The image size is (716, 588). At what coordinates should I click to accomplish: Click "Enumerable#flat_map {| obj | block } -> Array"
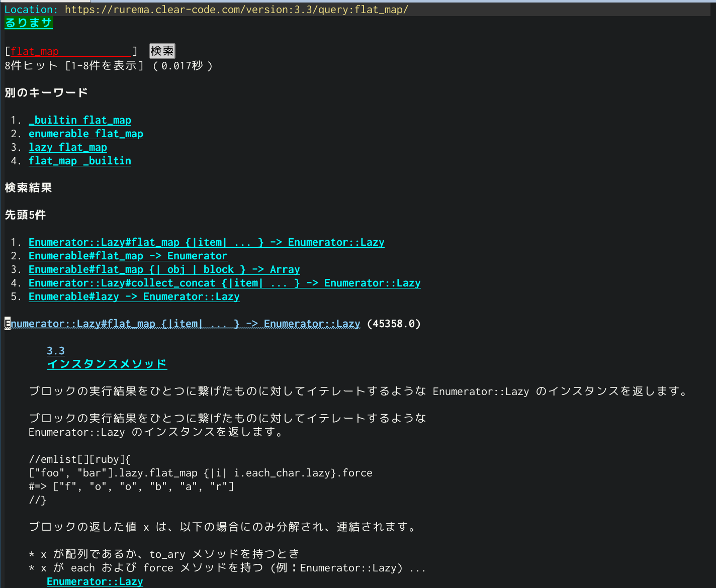click(164, 269)
